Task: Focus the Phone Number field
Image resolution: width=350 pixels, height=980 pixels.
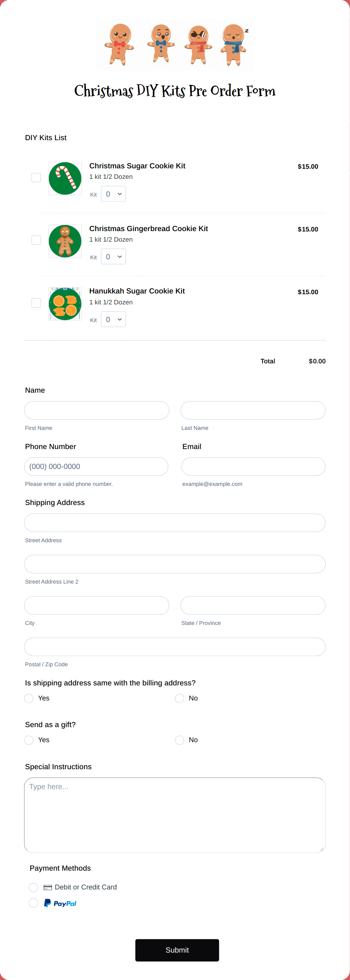Action: (96, 467)
